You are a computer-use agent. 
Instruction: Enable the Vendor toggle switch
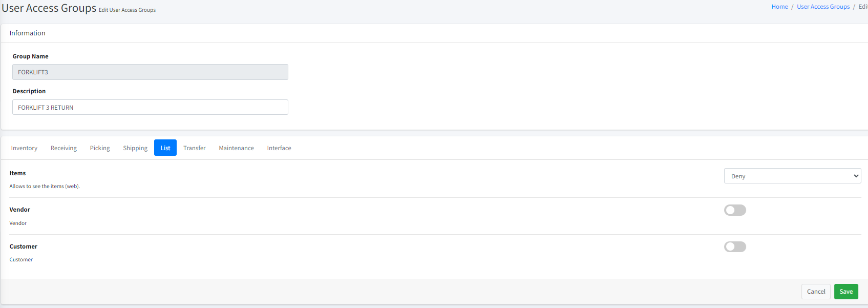pos(735,210)
